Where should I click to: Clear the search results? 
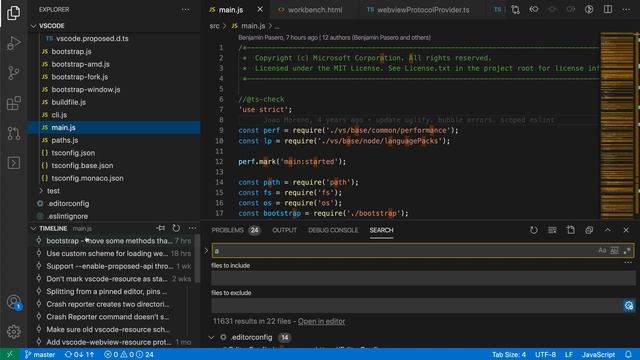click(x=552, y=230)
